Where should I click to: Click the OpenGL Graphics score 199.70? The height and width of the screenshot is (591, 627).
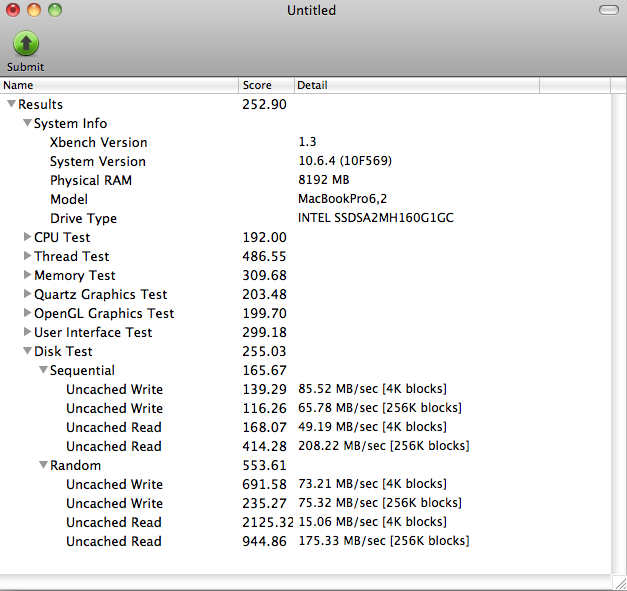tap(264, 313)
